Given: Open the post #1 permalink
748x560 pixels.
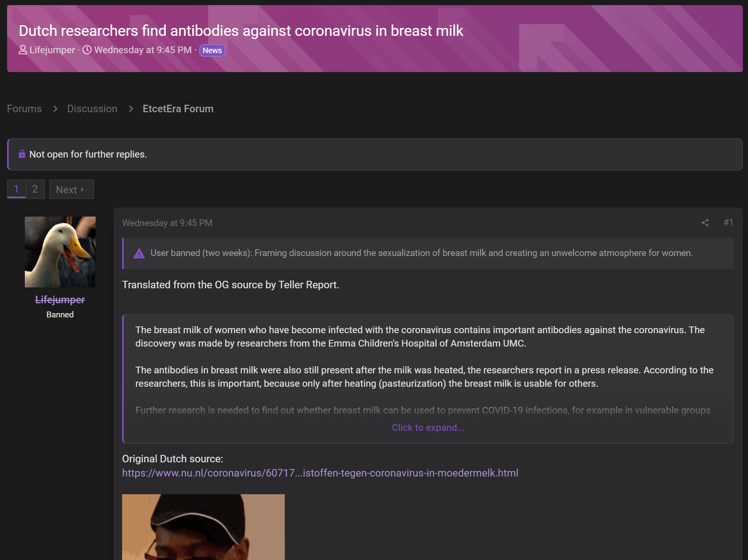Looking at the screenshot, I should 728,223.
